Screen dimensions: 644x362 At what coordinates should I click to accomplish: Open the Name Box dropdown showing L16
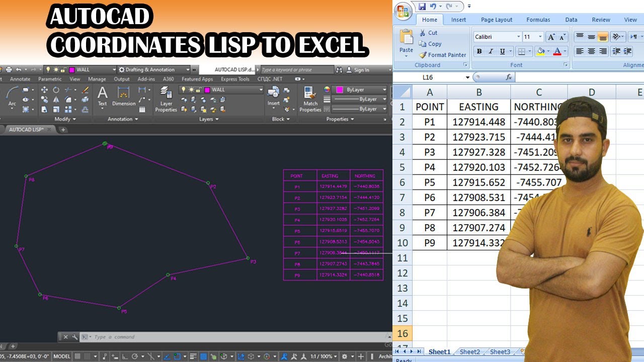click(x=467, y=77)
